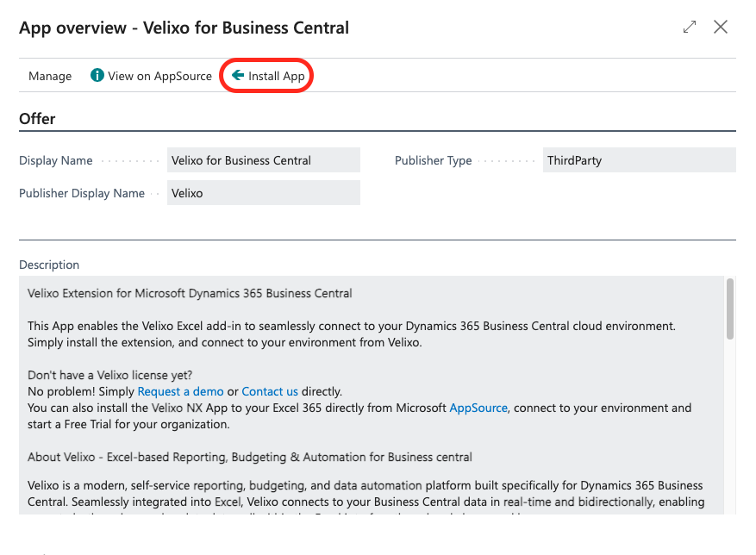Close the App overview dialog
This screenshot has height=555, width=756.
click(721, 27)
